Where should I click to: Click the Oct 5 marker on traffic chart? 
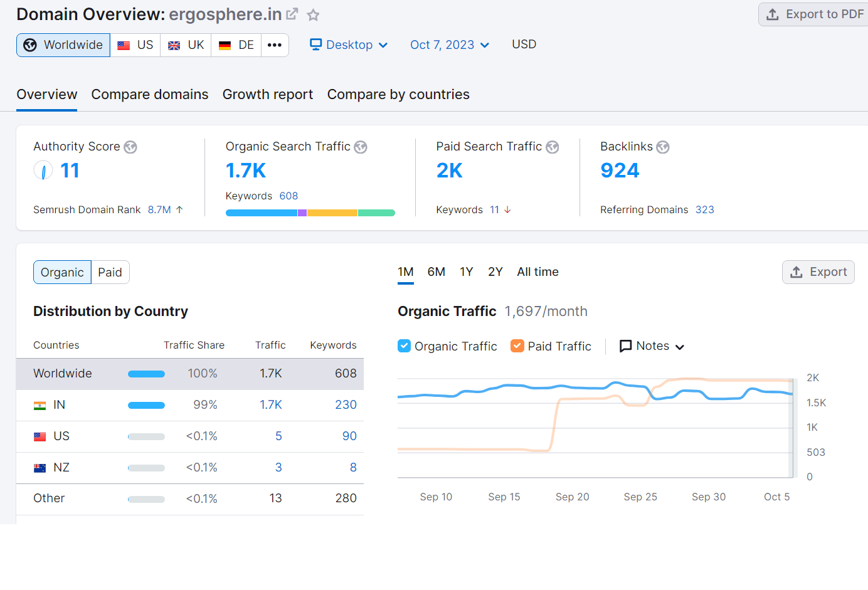click(x=776, y=497)
